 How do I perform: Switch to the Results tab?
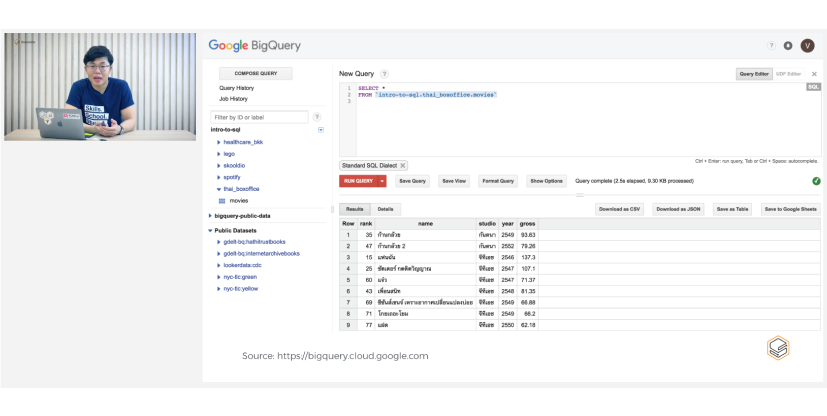click(x=354, y=209)
